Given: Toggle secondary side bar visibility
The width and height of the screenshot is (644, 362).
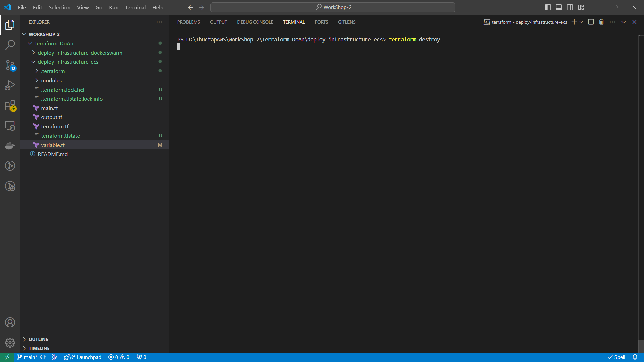Looking at the screenshot, I should 570,7.
